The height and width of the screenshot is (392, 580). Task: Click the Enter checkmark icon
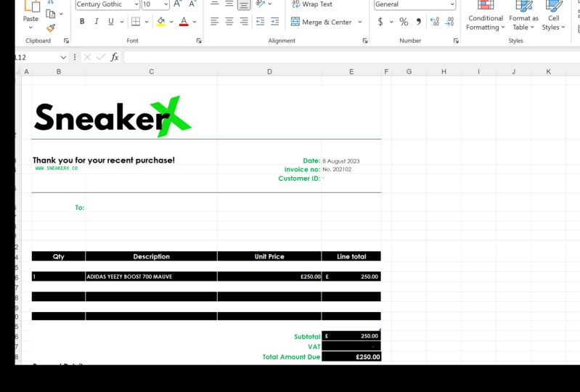101,57
